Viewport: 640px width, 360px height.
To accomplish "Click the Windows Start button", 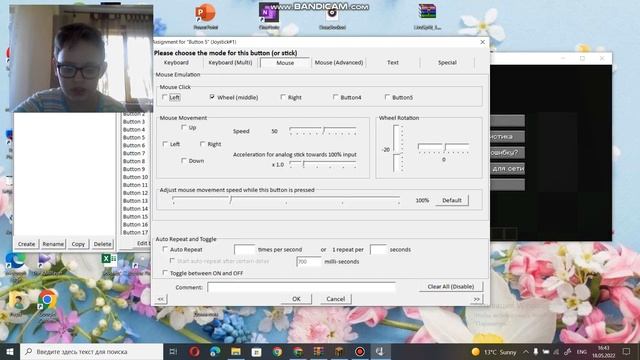I will pos(10,351).
